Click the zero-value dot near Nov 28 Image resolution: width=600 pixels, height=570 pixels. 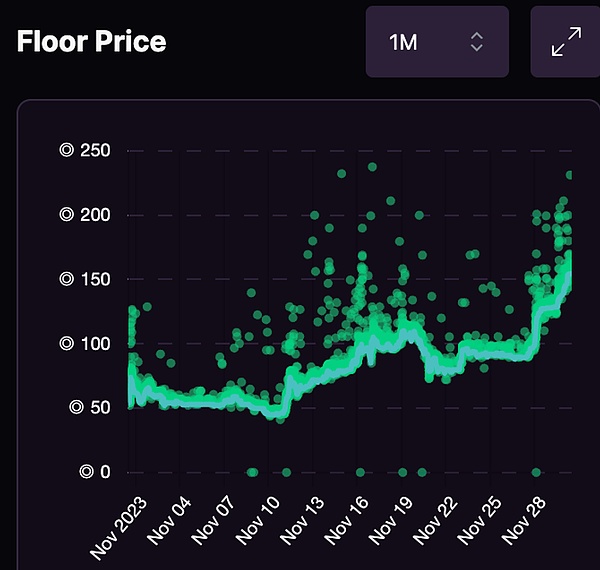[x=536, y=472]
